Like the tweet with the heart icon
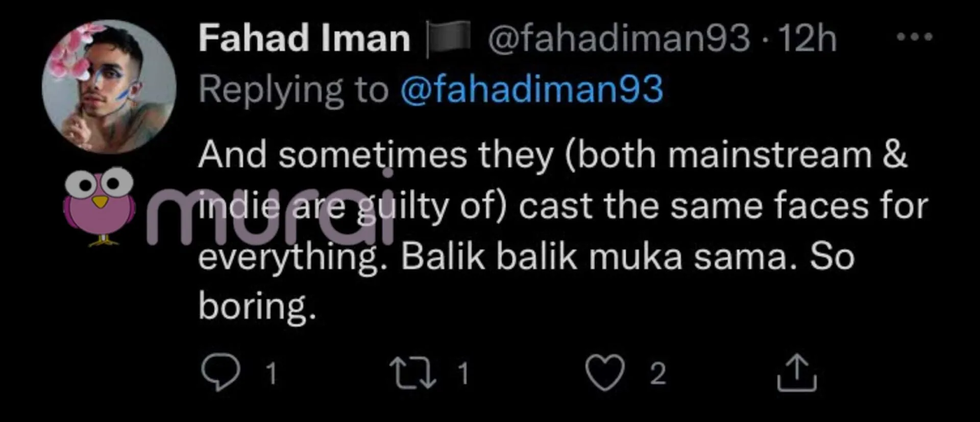Image resolution: width=980 pixels, height=422 pixels. 605,373
